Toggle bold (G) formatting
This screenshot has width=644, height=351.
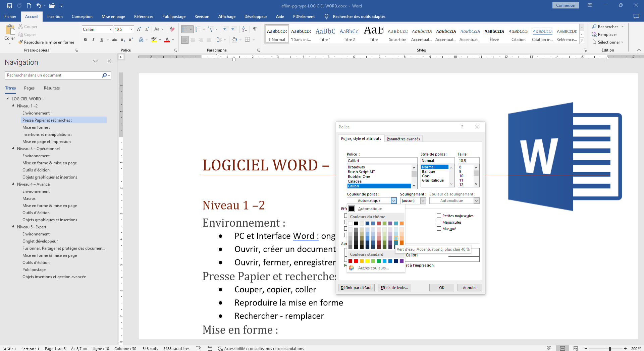[x=85, y=40]
